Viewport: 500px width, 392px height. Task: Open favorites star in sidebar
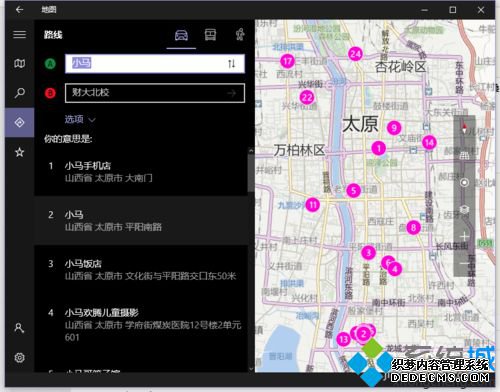(19, 152)
